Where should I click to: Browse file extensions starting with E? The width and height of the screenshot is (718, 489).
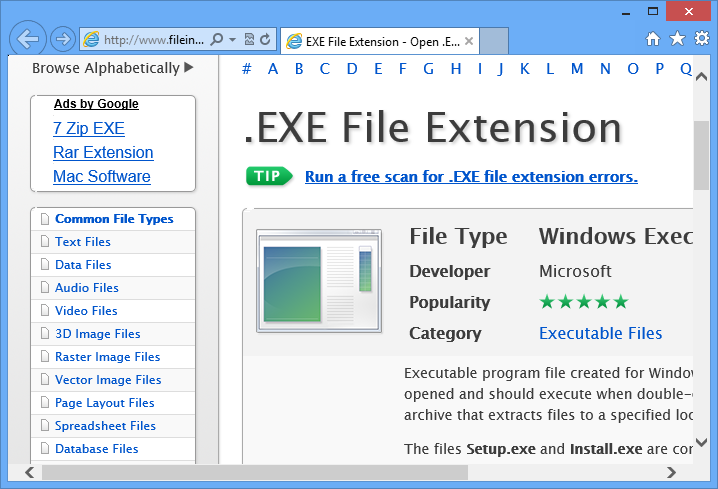tap(378, 69)
